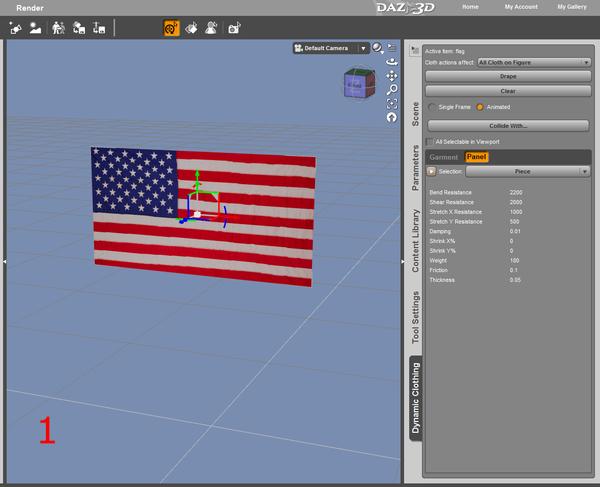Screen dimensions: 600x487
Task: Select the highlighted orange universal tool icon
Action: tap(171, 28)
